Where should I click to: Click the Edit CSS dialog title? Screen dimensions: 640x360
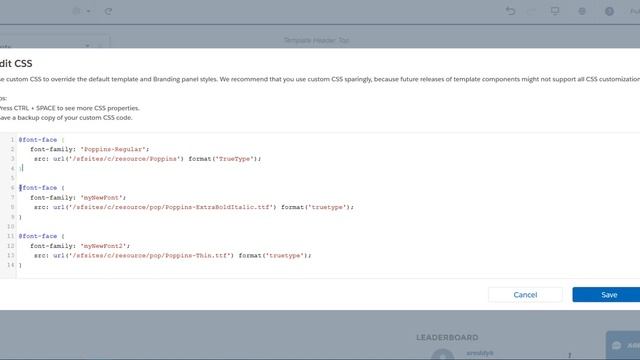[16, 63]
